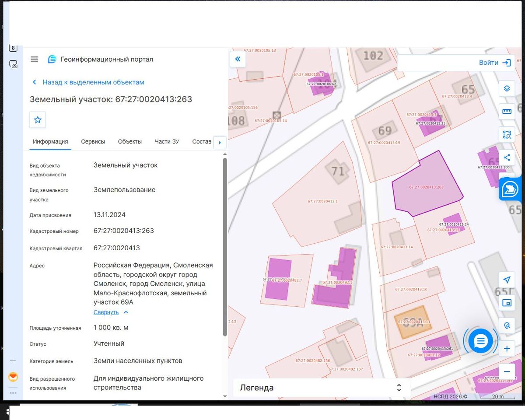The image size is (525, 420).
Task: Add parcel to favorites with star icon
Action: tap(38, 119)
